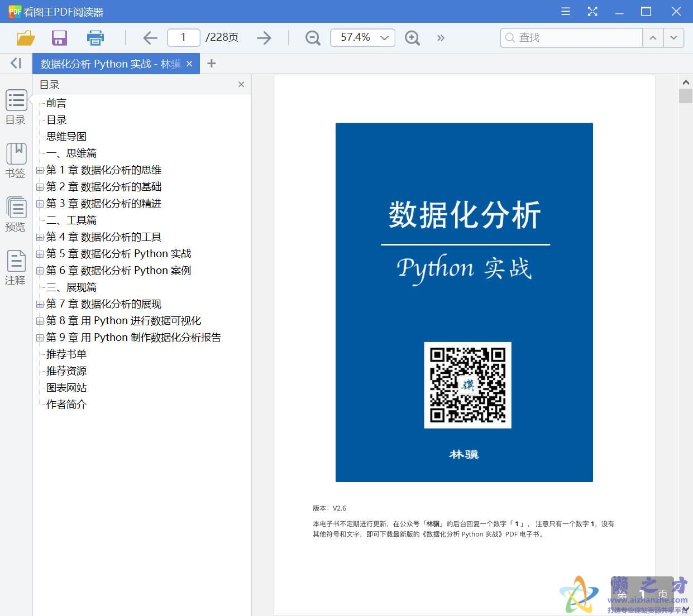Expand 第 1 章 数据化分析的思维 node
The image size is (693, 616).
(x=40, y=170)
